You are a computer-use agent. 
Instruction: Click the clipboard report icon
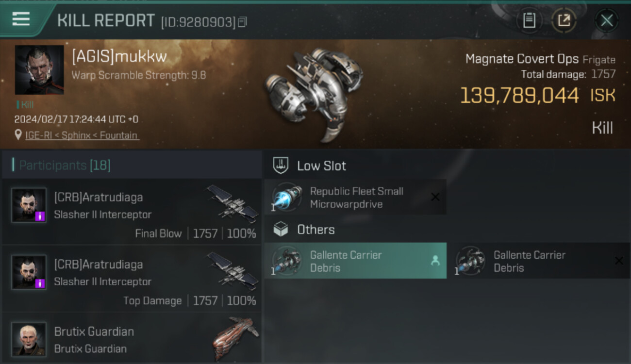tap(529, 20)
